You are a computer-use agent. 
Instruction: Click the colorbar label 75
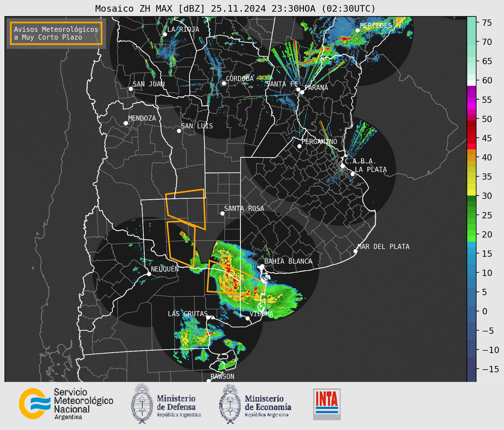click(x=487, y=23)
